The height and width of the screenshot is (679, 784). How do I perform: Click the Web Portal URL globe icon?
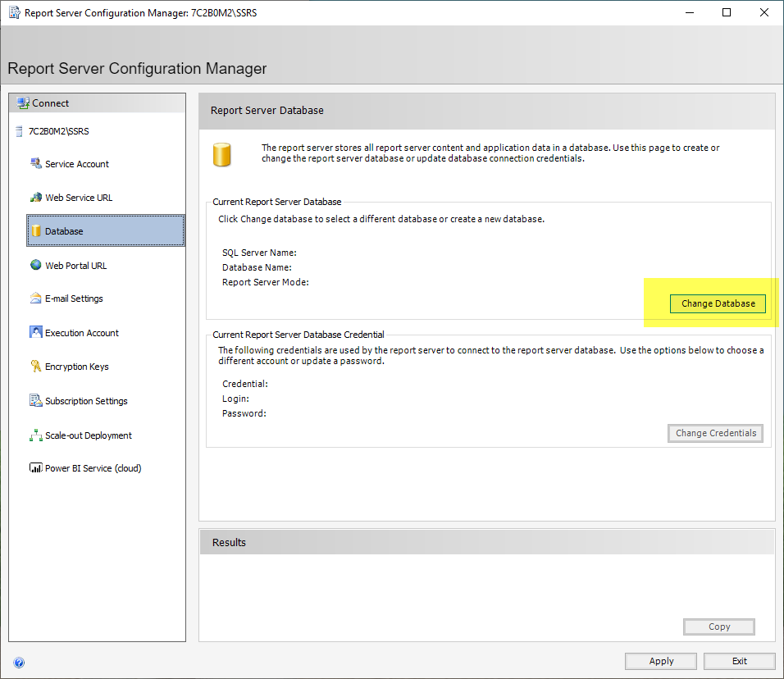coord(35,266)
